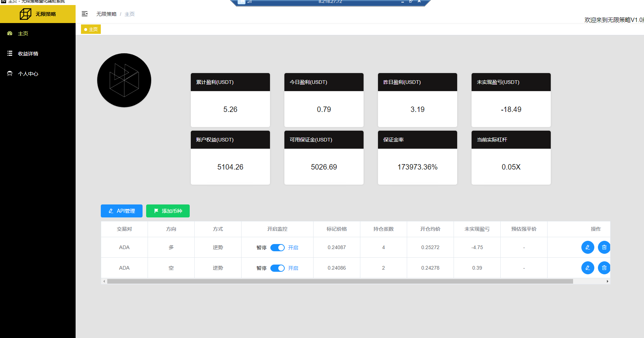Click the 累计盈利(USDT) card value 5.26

[230, 109]
